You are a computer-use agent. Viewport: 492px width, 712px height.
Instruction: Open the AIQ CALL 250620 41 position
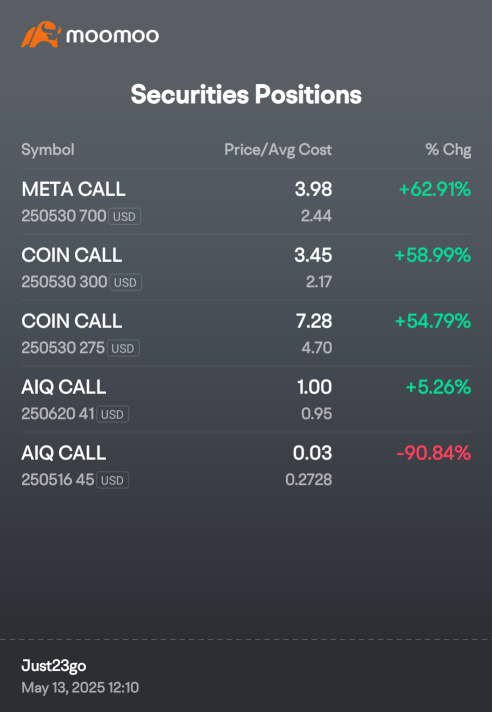pos(246,399)
